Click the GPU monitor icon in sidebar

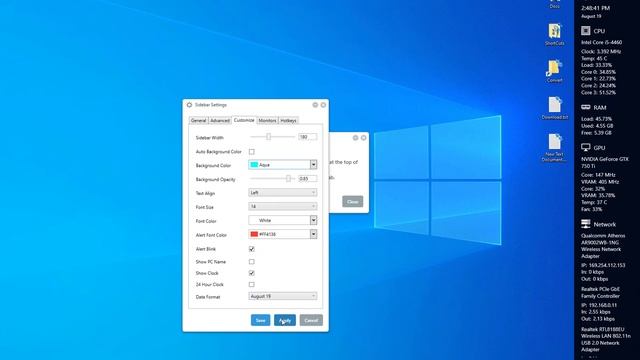(586, 147)
